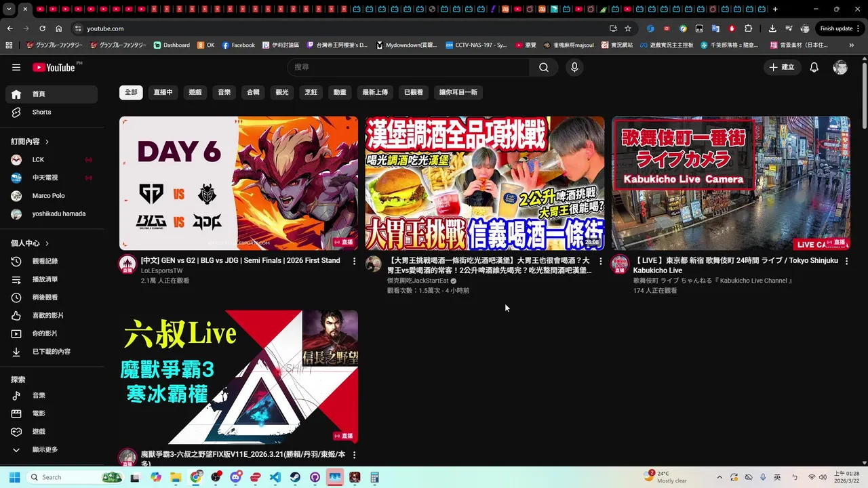Open options menu for 魔獸爭霸3 video
The height and width of the screenshot is (488, 868).
[x=354, y=455]
